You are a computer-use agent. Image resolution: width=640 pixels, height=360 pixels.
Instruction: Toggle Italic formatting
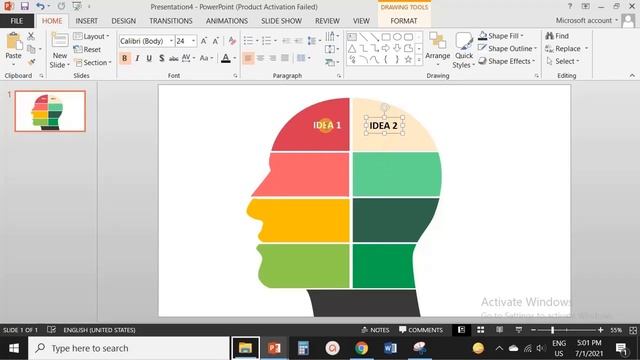pyautogui.click(x=137, y=58)
